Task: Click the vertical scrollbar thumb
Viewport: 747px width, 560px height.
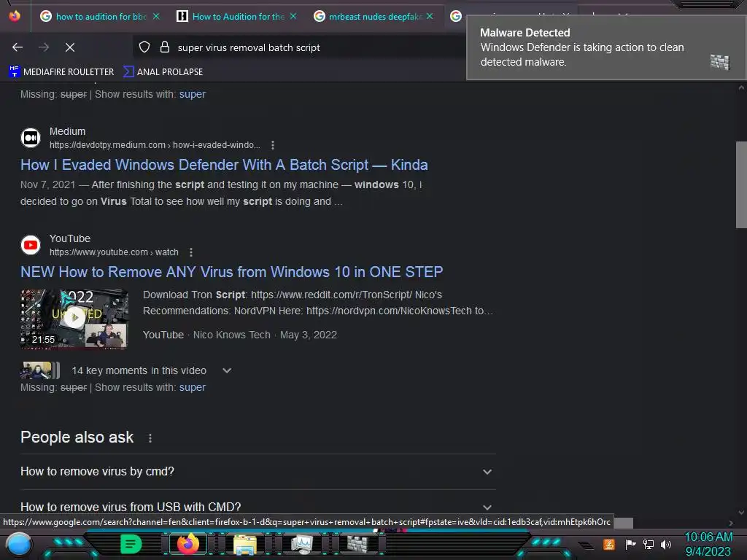Action: (741, 184)
